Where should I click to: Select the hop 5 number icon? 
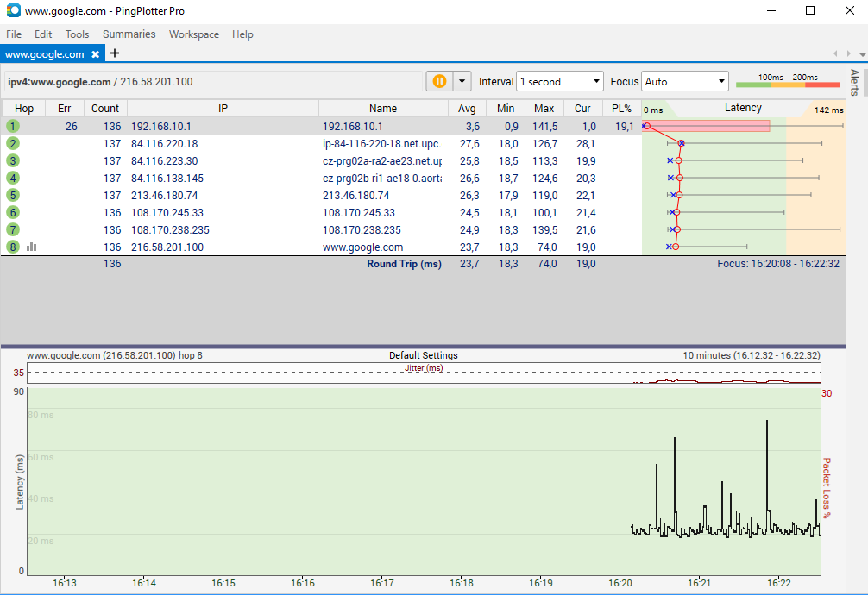[13, 195]
